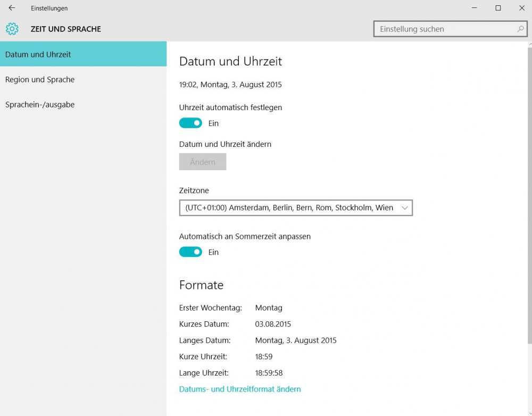Expand the Zeitzone dropdown
Image resolution: width=532 pixels, height=416 pixels.
point(296,208)
